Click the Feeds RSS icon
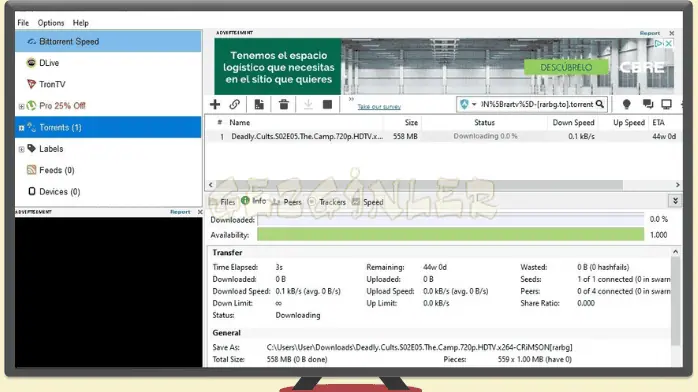Image resolution: width=698 pixels, height=392 pixels. 31,170
